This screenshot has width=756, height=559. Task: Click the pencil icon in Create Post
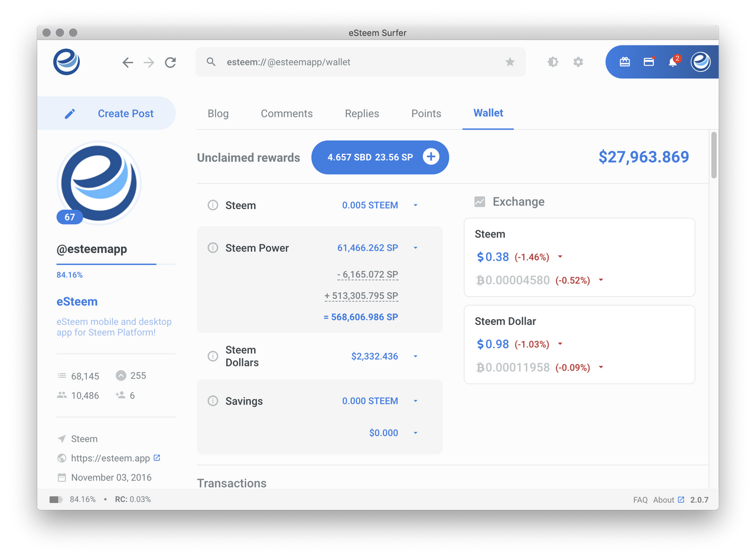pos(70,113)
